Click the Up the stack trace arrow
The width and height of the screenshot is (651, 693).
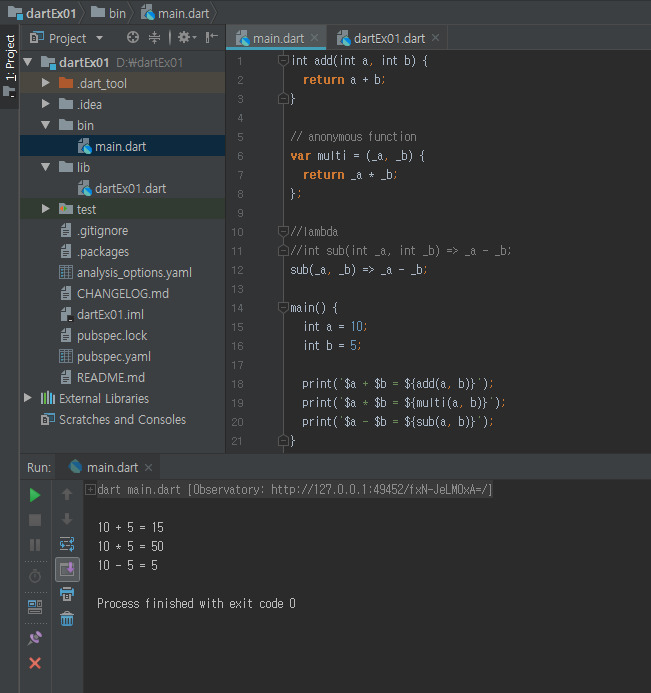tap(67, 494)
